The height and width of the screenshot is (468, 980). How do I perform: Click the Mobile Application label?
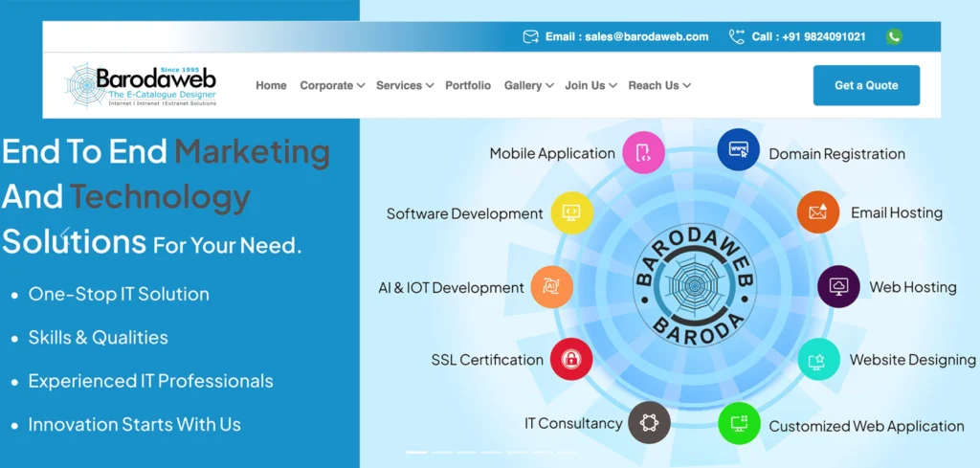click(x=552, y=153)
